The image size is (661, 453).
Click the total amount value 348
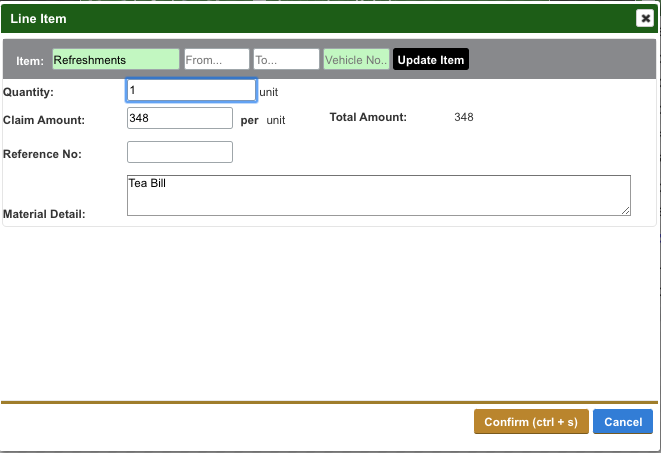(x=463, y=117)
